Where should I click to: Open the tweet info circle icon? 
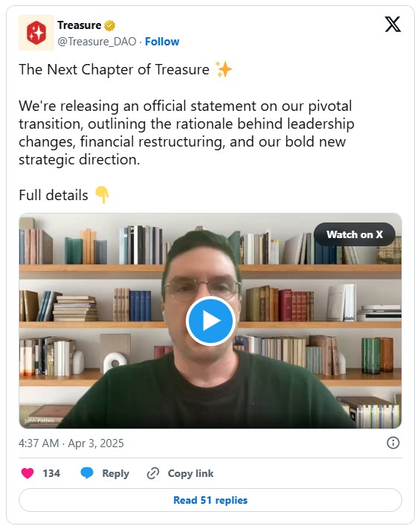[393, 443]
